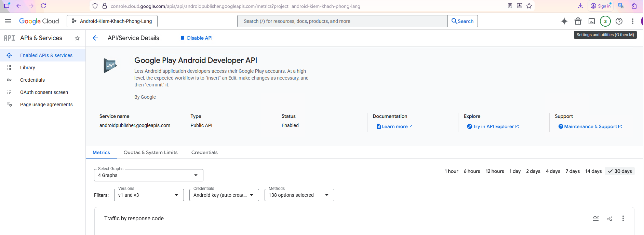Click the Google Play Developer API logo
This screenshot has height=235, width=644.
(x=110, y=65)
